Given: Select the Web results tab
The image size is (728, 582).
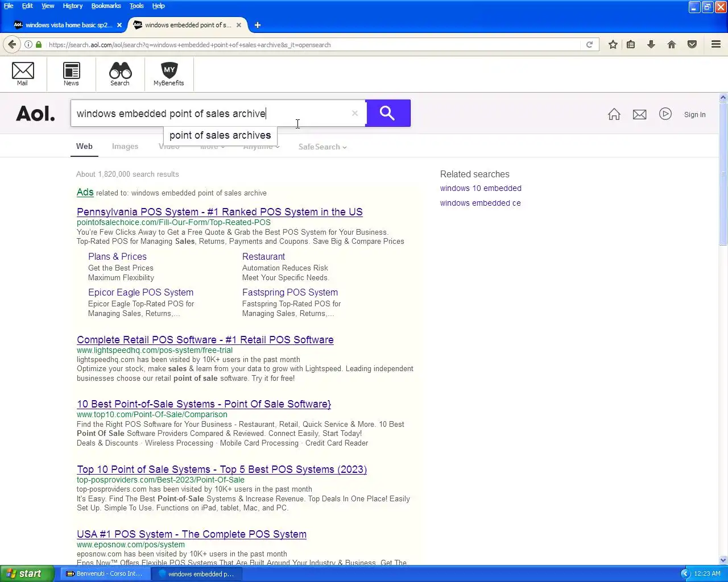Looking at the screenshot, I should tap(84, 146).
